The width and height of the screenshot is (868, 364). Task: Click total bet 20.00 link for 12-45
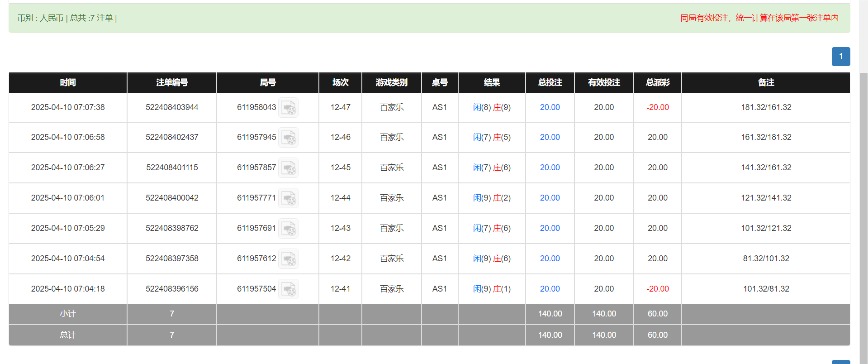(550, 168)
